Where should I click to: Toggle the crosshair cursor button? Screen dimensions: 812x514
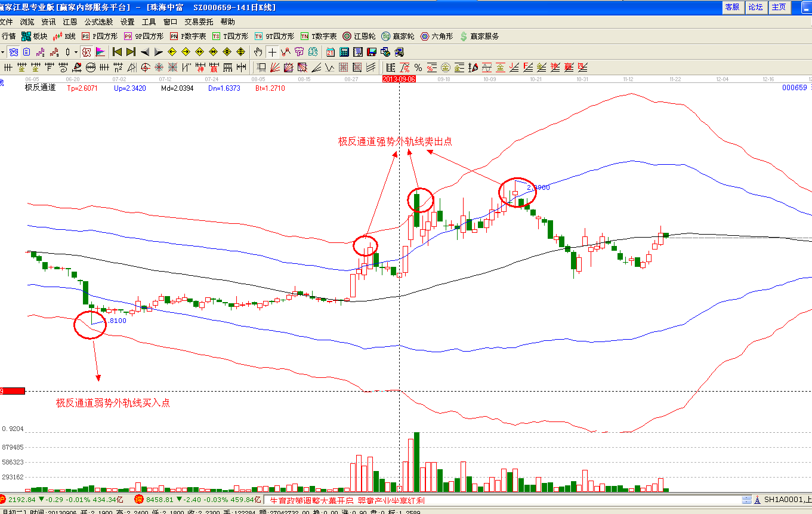tap(272, 52)
